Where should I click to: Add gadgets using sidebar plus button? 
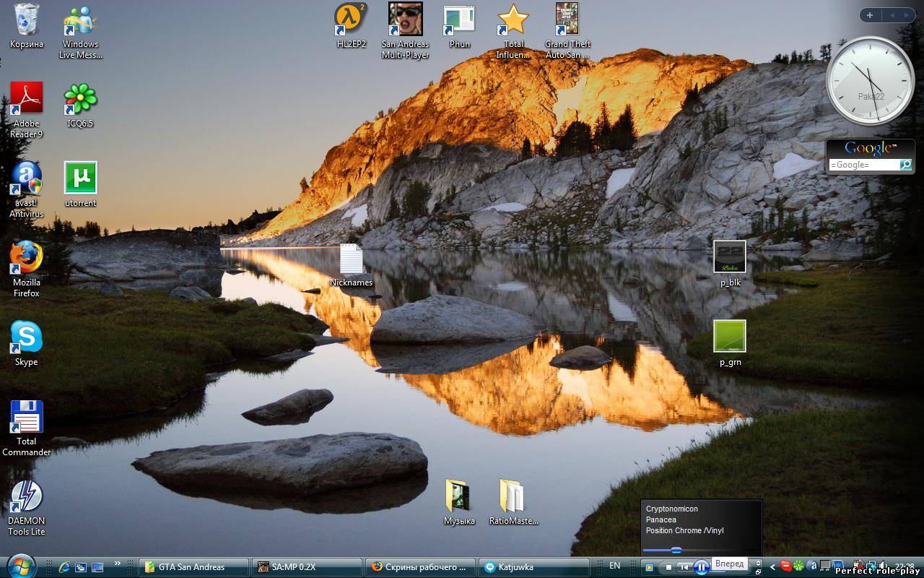pos(869,15)
